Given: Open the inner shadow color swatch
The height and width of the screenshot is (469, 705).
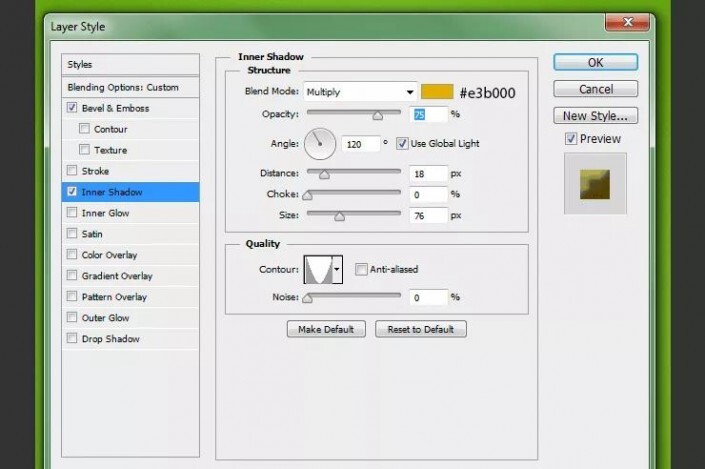Looking at the screenshot, I should [435, 92].
